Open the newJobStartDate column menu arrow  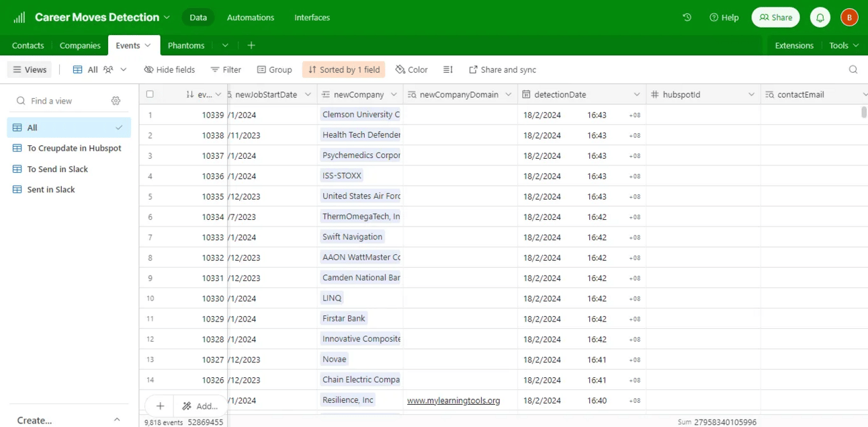pos(308,94)
